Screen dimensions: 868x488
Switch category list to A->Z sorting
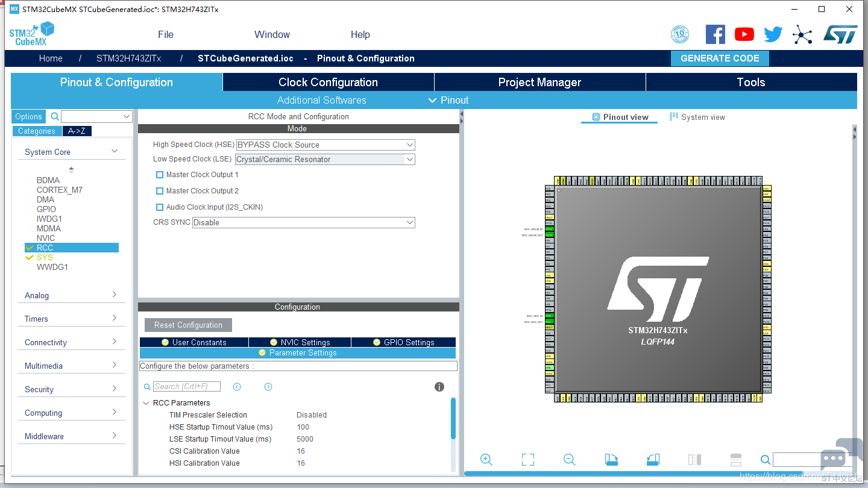pyautogui.click(x=77, y=131)
